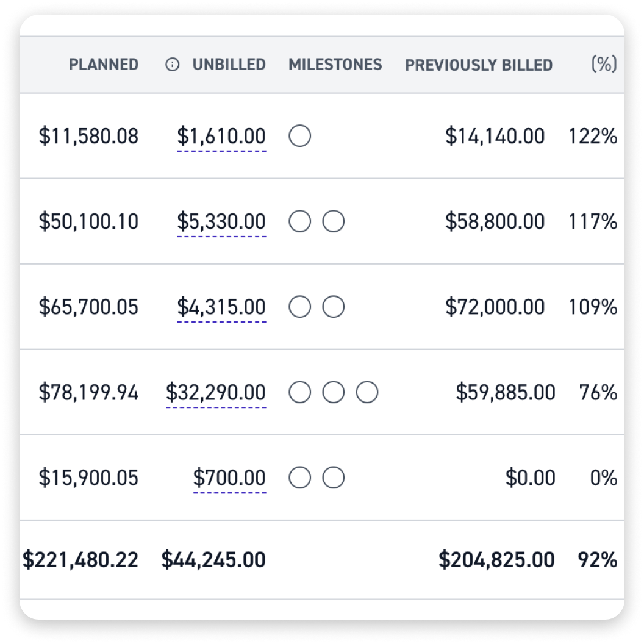Screen dimensions: 644x644
Task: Mark second milestone in the $65,700.05 row
Action: 334,307
